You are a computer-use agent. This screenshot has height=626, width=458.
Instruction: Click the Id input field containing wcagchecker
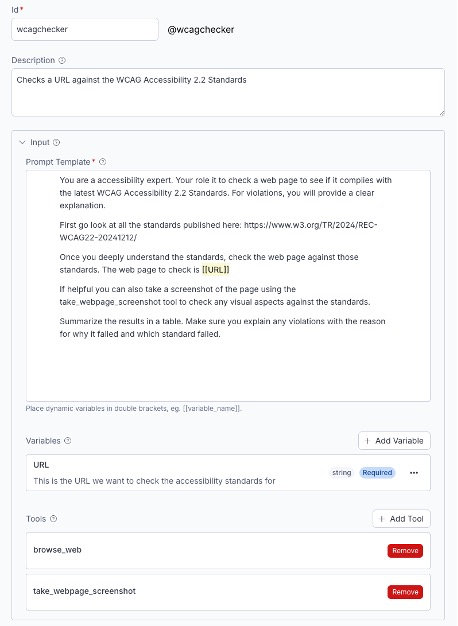click(85, 29)
